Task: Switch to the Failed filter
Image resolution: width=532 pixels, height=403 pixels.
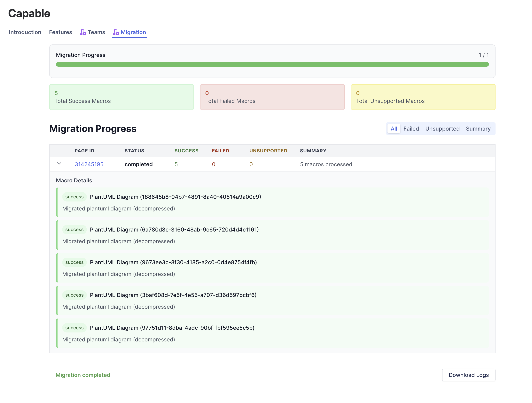Action: (411, 129)
